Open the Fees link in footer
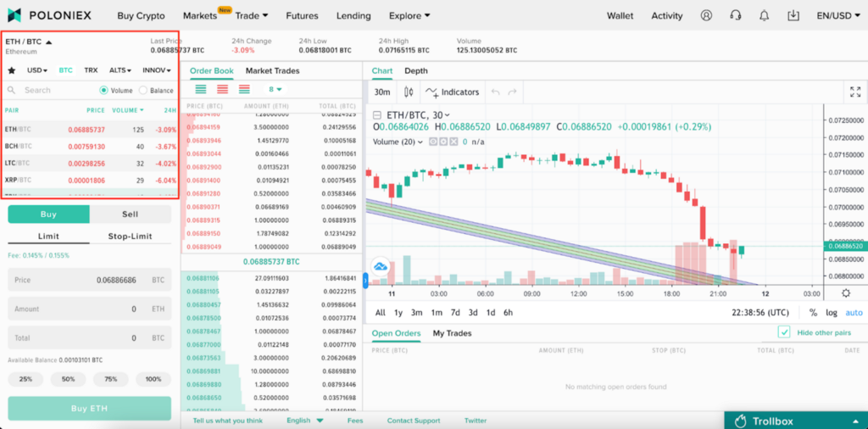This screenshot has width=868, height=429. 355,421
